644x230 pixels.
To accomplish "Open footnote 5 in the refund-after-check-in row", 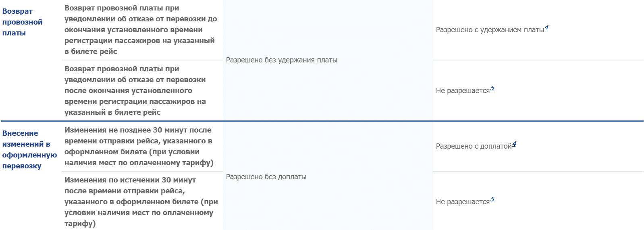I will pyautogui.click(x=492, y=89).
